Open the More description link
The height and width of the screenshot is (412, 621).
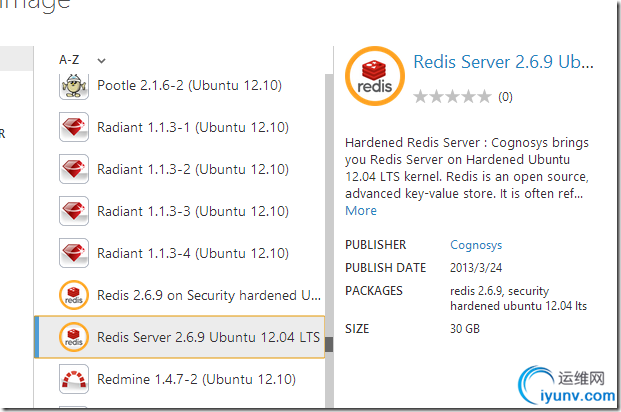pyautogui.click(x=361, y=210)
